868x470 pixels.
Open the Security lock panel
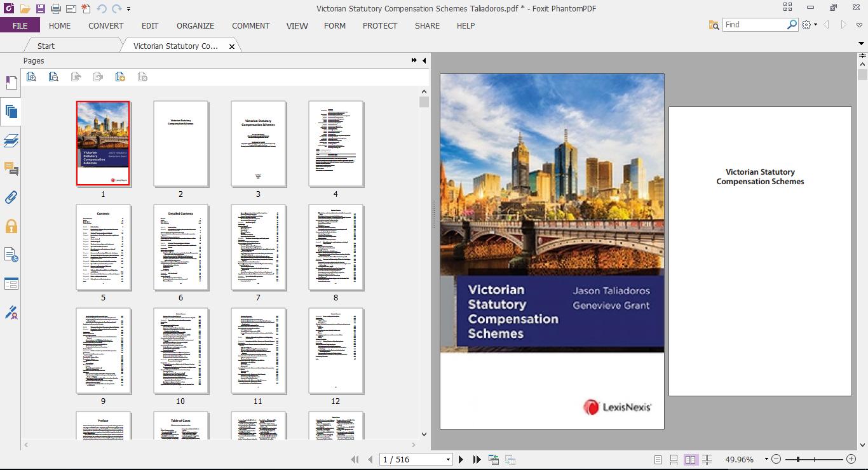pyautogui.click(x=11, y=226)
